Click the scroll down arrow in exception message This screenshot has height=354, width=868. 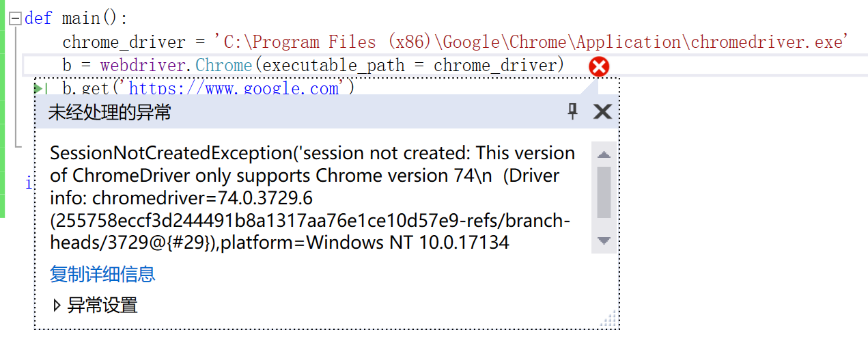click(604, 241)
